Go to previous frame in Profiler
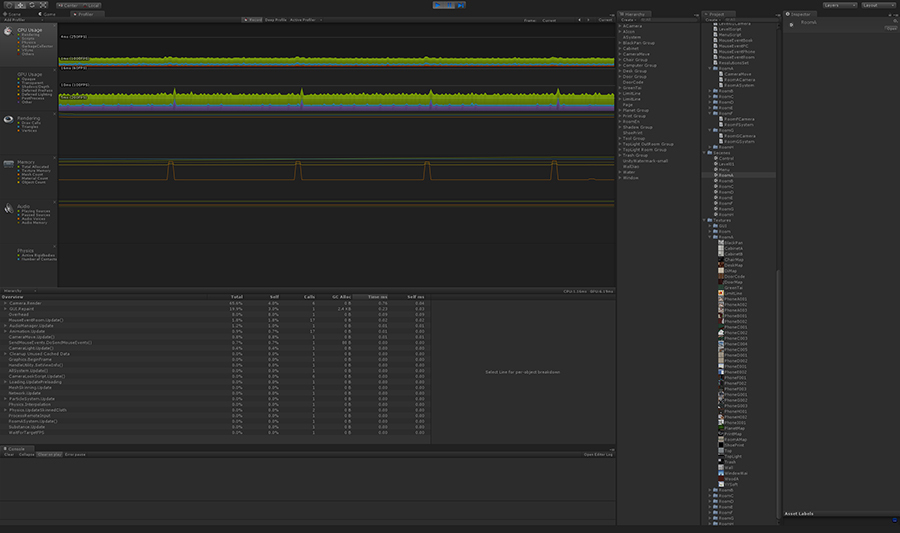 click(x=579, y=20)
